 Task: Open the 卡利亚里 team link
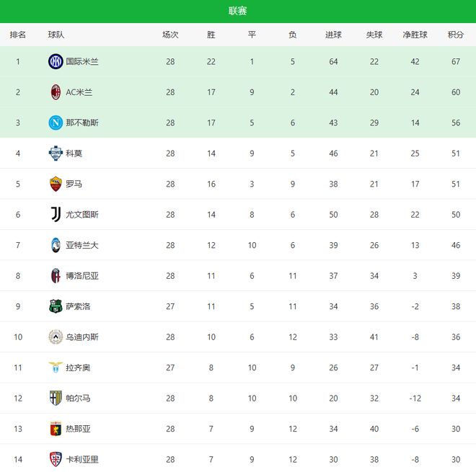[x=82, y=459]
